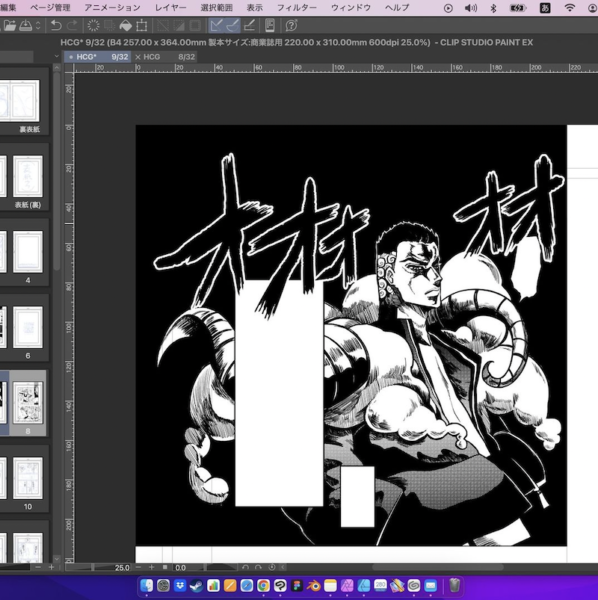Screen dimensions: 598x600
Task: Click the 0.0 rotation angle slider
Action: coord(204,567)
